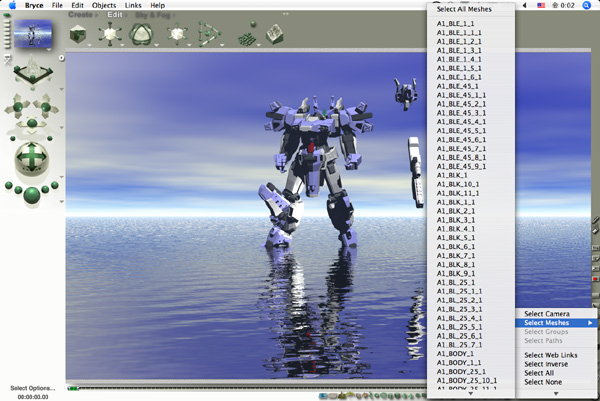
Task: Choose Select Inverse
Action: pos(556,364)
